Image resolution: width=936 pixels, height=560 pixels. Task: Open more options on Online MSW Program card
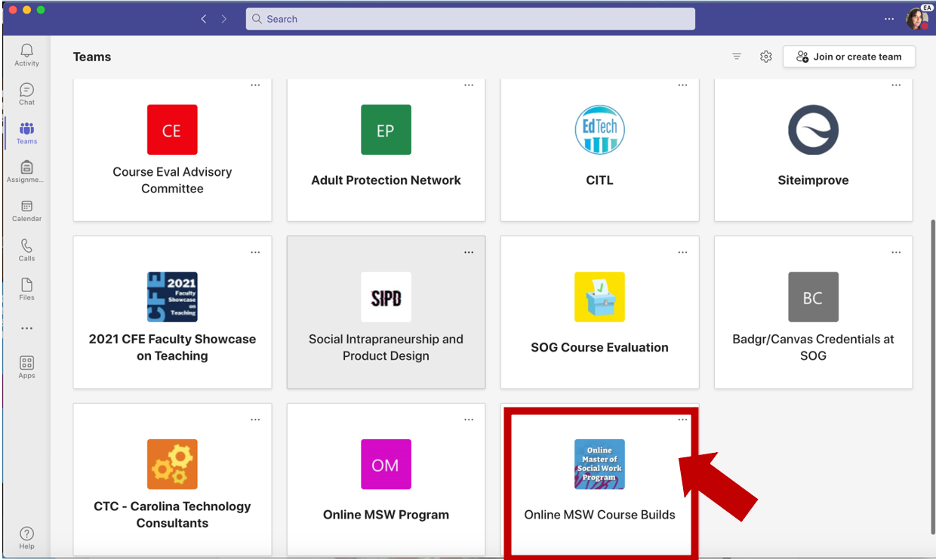(469, 419)
